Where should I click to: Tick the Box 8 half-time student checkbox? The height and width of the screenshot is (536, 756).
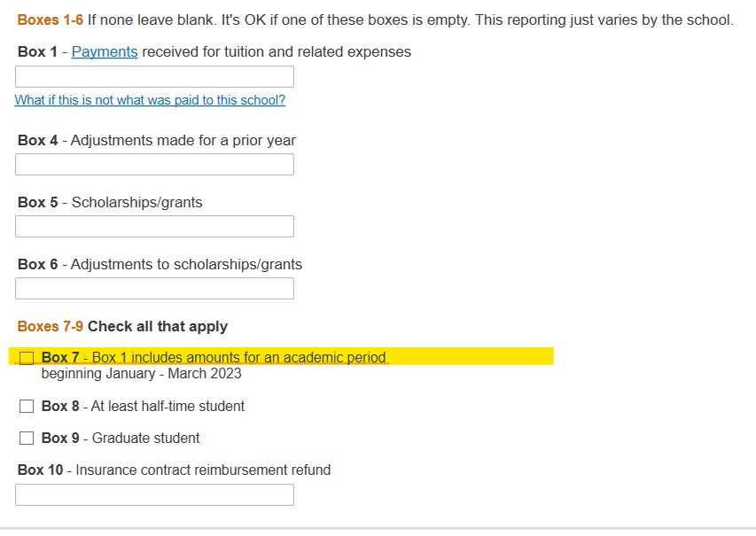(27, 407)
